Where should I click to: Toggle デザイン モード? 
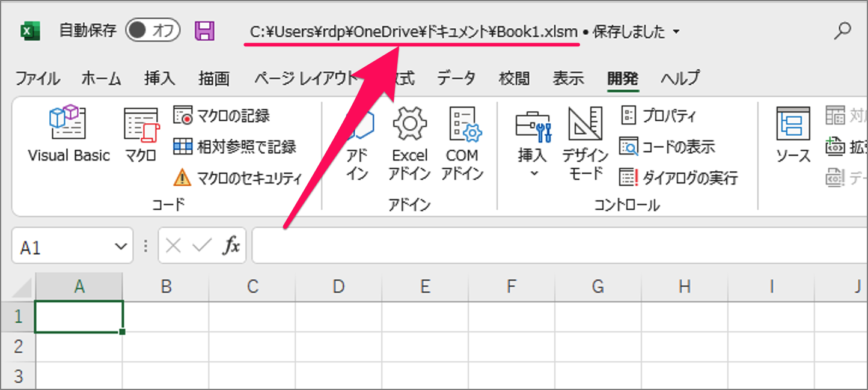(585, 144)
